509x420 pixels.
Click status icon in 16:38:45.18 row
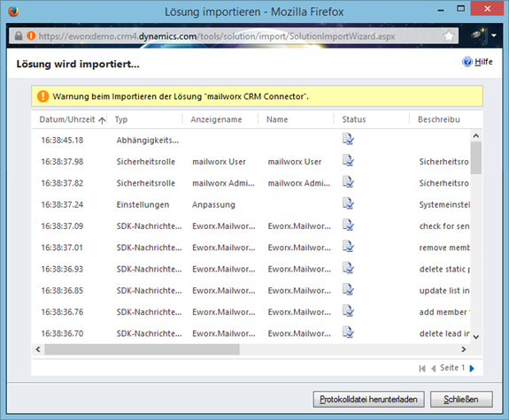point(348,139)
